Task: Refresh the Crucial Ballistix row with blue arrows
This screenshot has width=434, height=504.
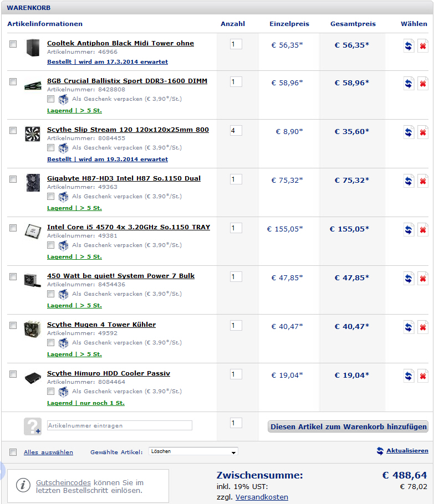Action: click(x=409, y=84)
